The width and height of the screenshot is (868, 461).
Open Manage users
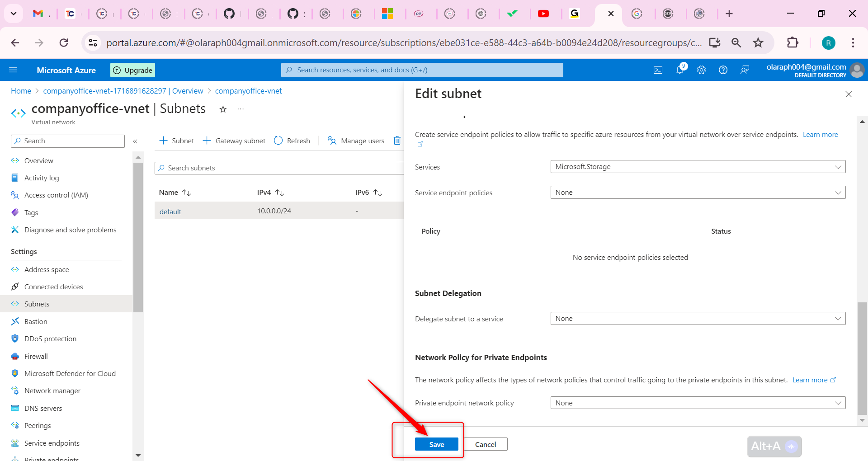pos(356,141)
